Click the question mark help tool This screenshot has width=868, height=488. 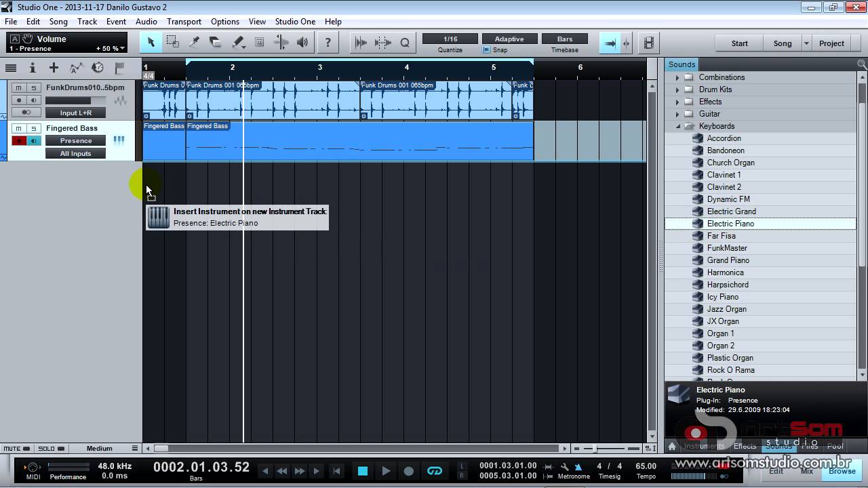point(328,43)
